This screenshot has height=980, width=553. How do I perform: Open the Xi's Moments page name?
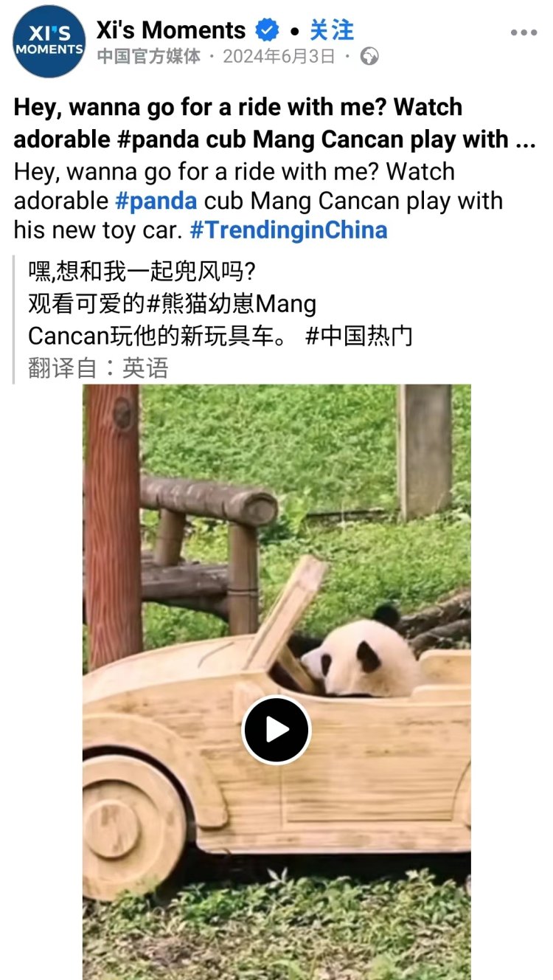[x=171, y=30]
